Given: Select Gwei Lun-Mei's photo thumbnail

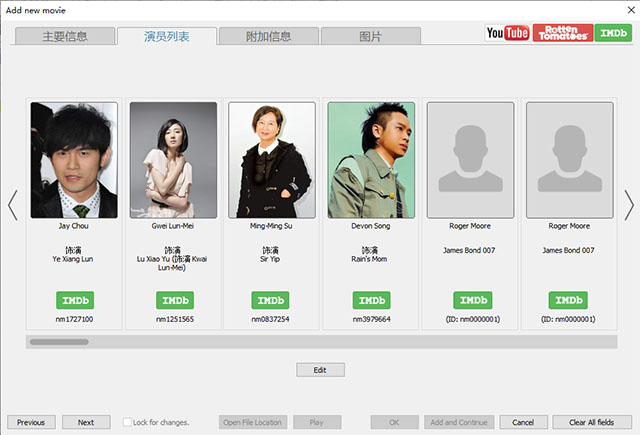Looking at the screenshot, I should tap(173, 160).
